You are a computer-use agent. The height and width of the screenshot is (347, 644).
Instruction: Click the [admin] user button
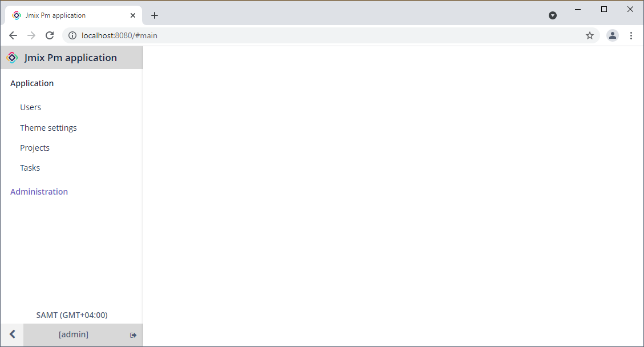(74, 334)
